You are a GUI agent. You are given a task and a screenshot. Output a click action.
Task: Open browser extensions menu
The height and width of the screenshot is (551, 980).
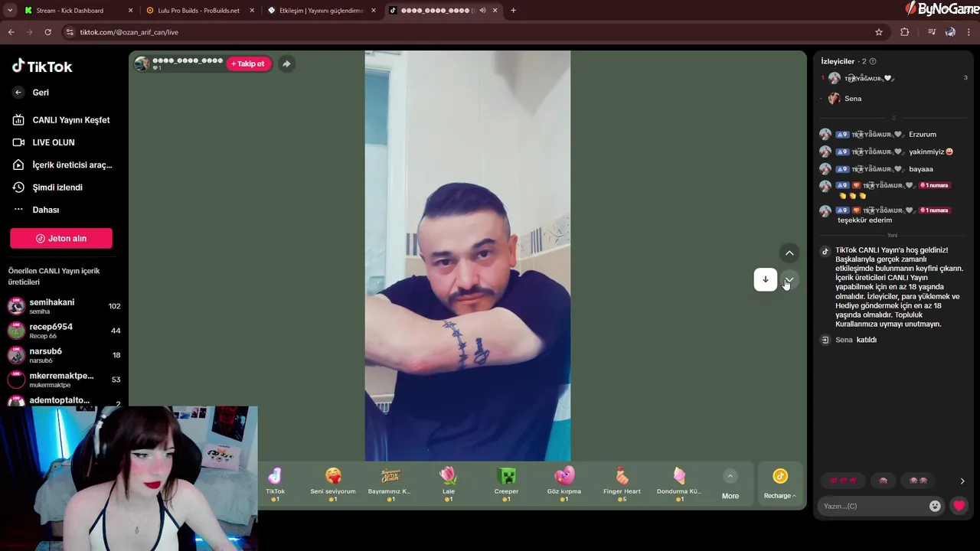pos(905,32)
